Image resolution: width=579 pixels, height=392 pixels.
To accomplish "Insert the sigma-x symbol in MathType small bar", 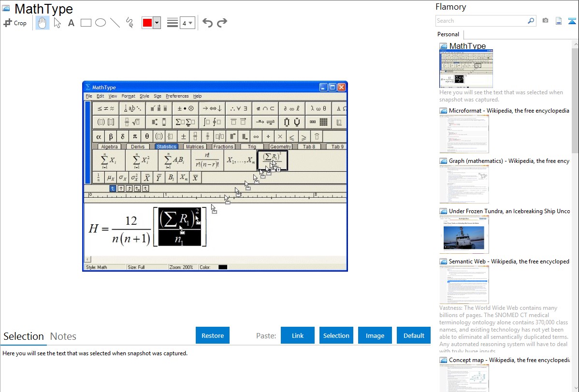I will click(x=123, y=178).
